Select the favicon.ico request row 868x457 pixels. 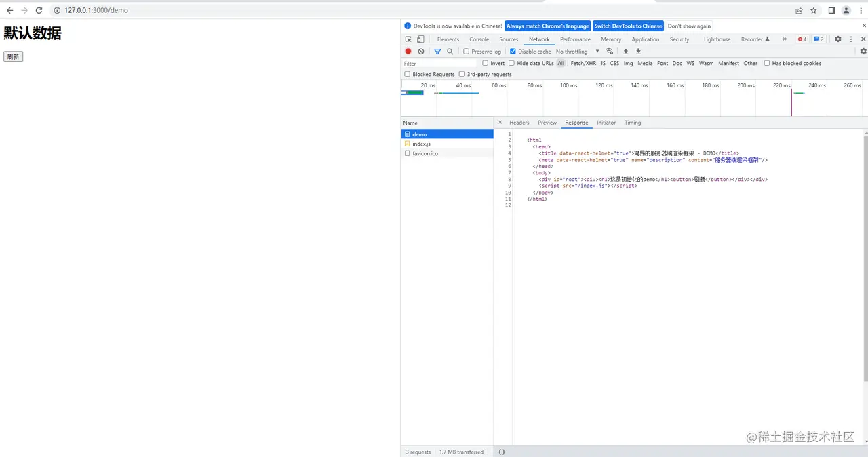click(x=448, y=153)
